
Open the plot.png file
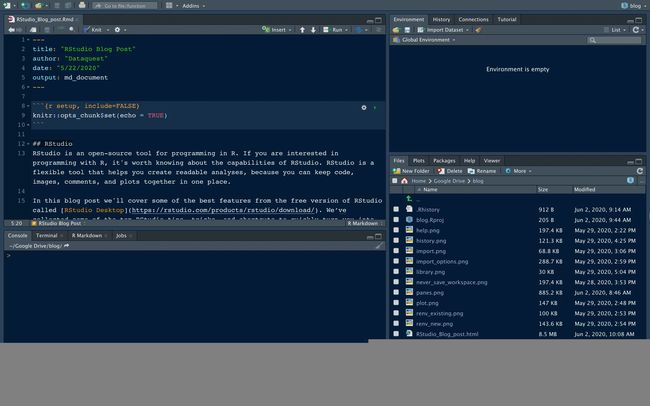click(427, 303)
